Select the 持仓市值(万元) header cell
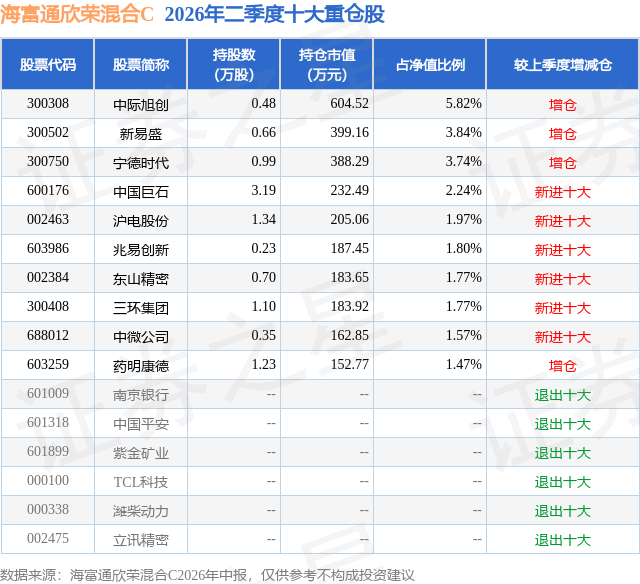This screenshot has height=584, width=640. click(x=327, y=64)
